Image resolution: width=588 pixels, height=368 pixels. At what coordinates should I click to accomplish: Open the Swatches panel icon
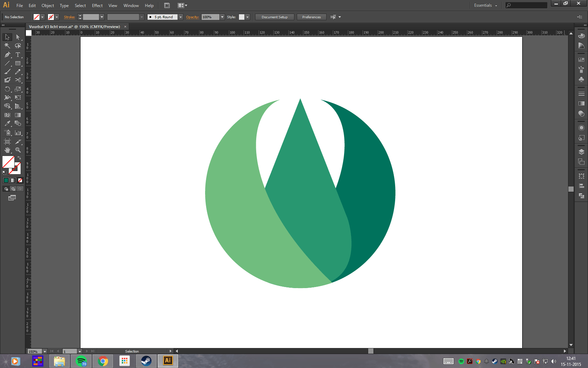tap(581, 60)
